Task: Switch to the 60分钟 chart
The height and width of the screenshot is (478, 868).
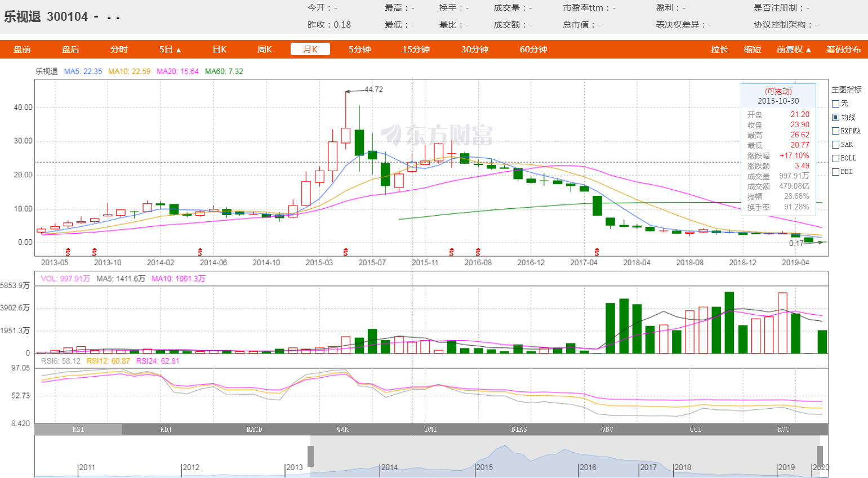Action: [533, 50]
